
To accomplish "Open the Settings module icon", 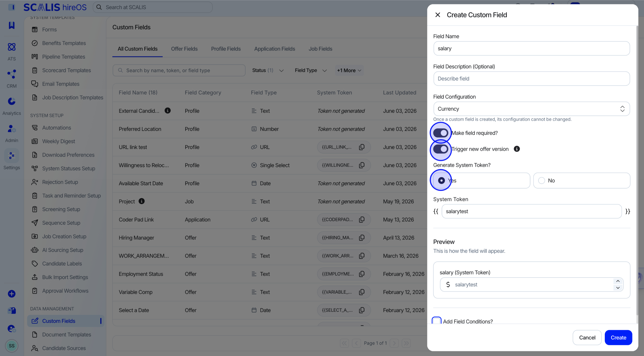I will (x=12, y=156).
